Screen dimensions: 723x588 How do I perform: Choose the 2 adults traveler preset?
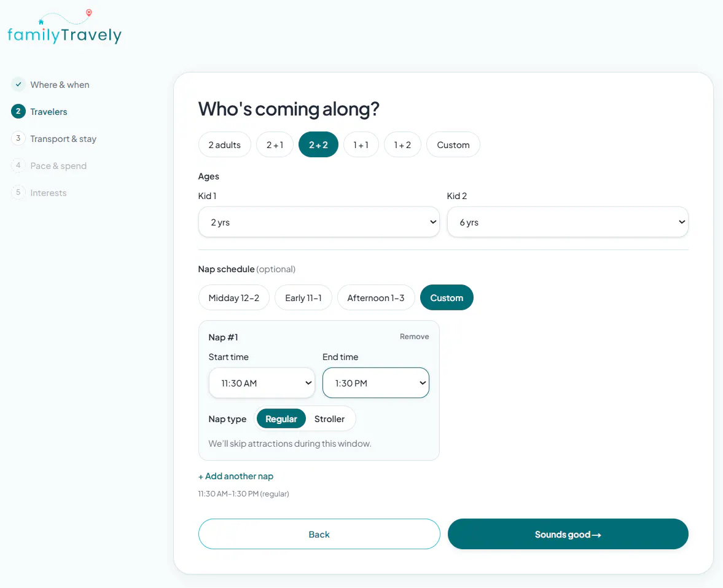coord(225,145)
